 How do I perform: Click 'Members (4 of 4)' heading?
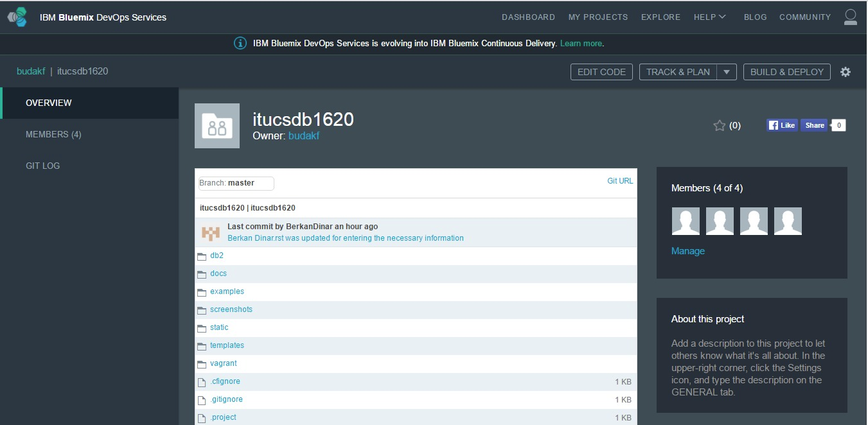pyautogui.click(x=707, y=188)
